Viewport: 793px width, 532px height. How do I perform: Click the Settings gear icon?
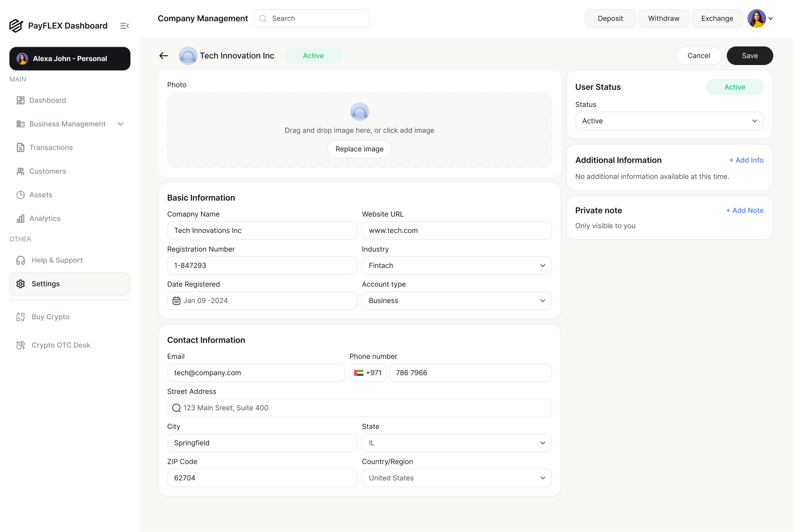[21, 284]
